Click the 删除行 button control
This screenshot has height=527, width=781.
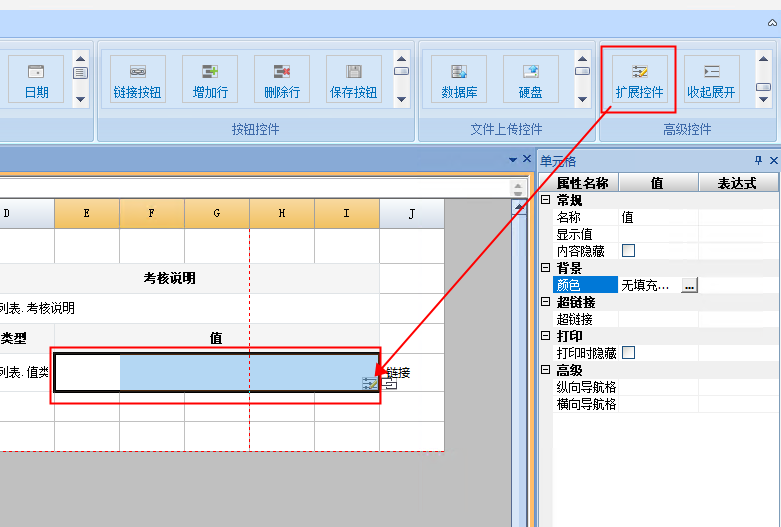click(282, 80)
